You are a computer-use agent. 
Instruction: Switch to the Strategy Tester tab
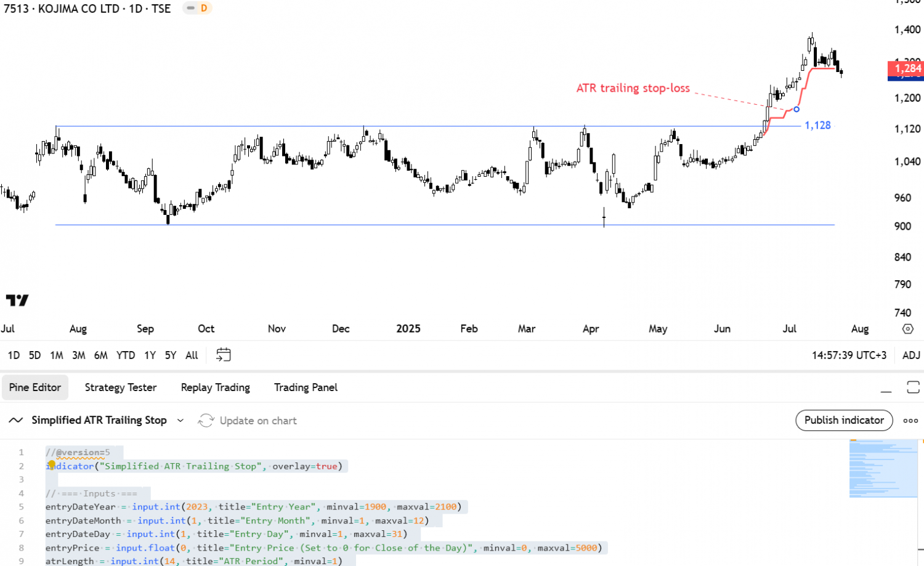pyautogui.click(x=120, y=387)
